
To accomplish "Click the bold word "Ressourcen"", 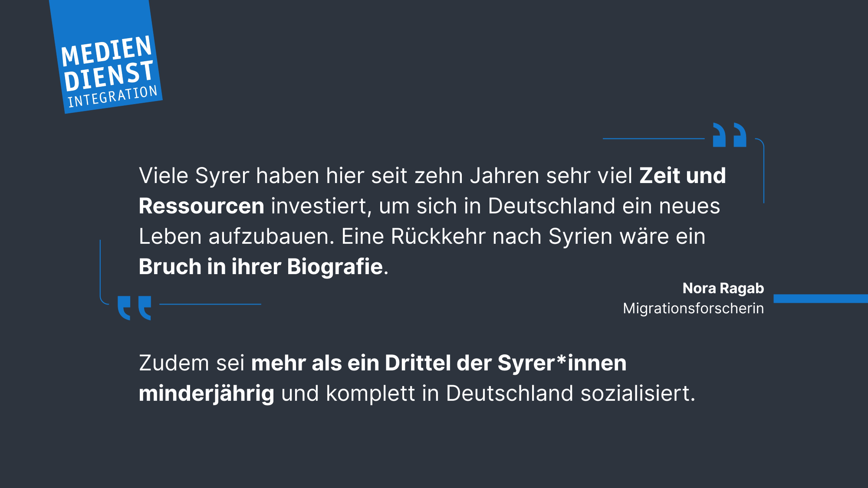I will (201, 206).
